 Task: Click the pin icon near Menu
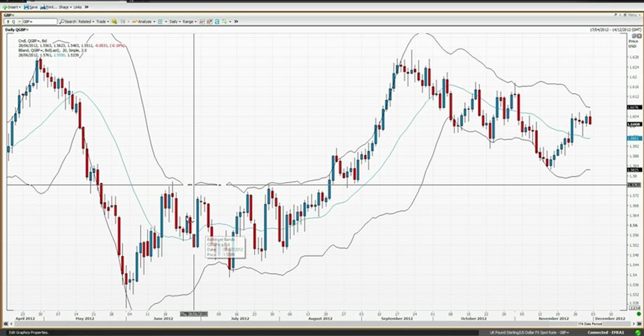pos(616,15)
